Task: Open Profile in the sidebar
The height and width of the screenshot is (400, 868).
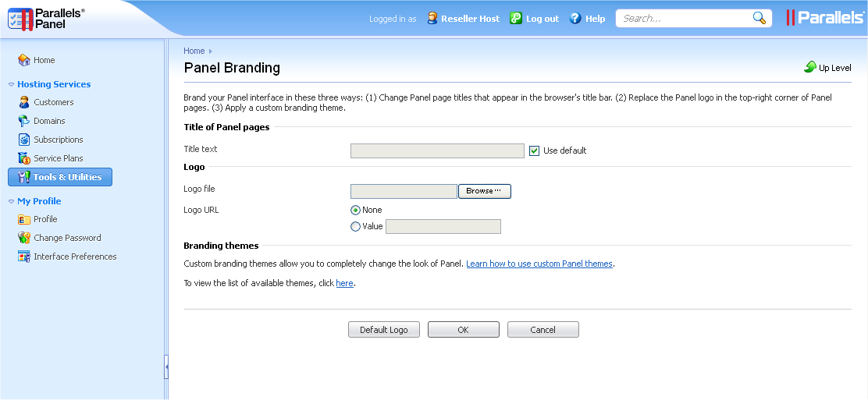Action: (x=45, y=219)
